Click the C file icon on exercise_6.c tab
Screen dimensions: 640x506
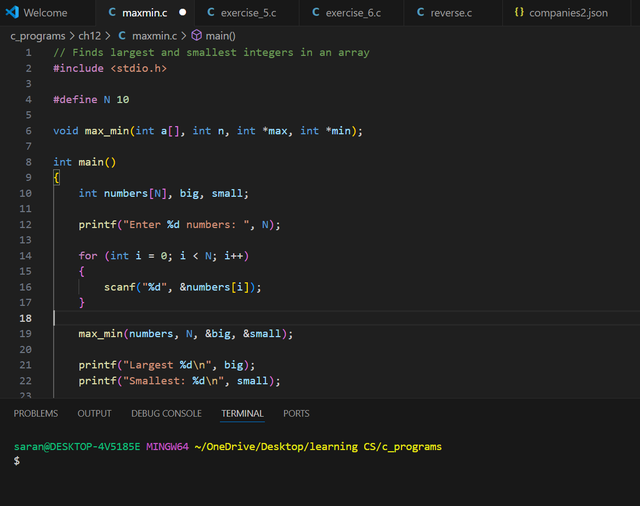pyautogui.click(x=316, y=12)
